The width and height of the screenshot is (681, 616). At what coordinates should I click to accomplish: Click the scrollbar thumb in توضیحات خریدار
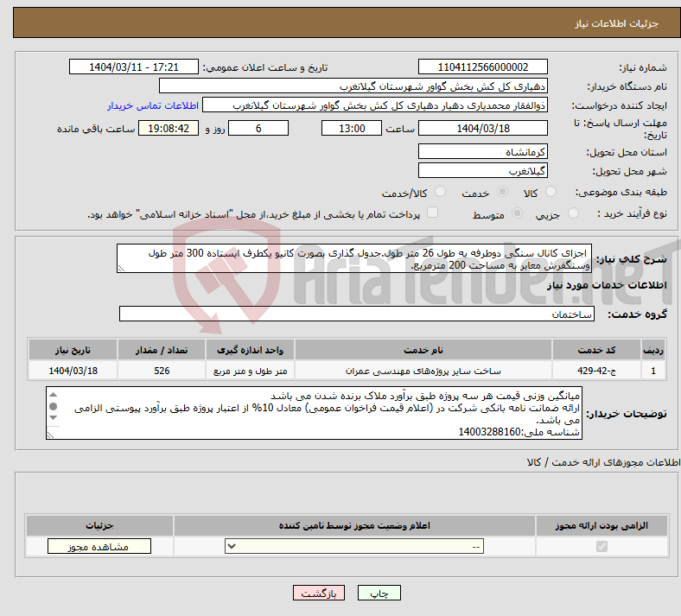click(53, 406)
